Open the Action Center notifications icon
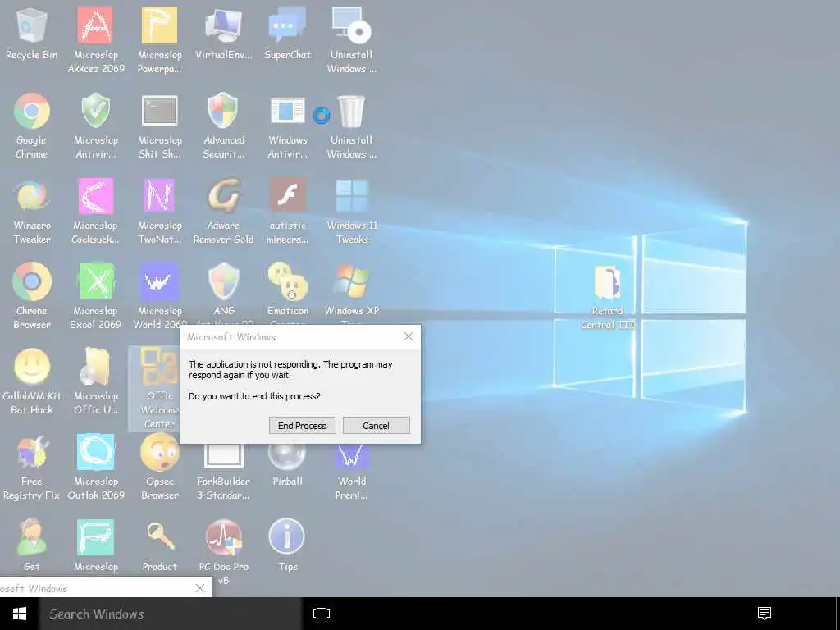 point(765,614)
